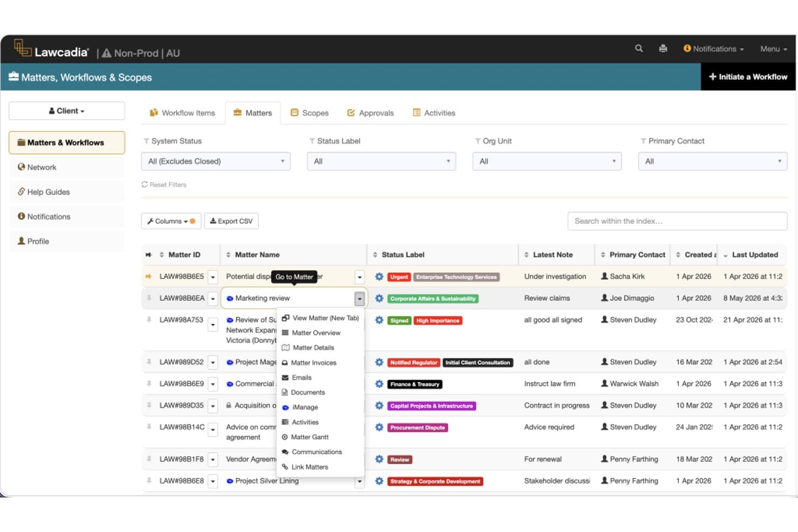Expand the Client selector dropdown
The image size is (798, 532).
coord(67,111)
